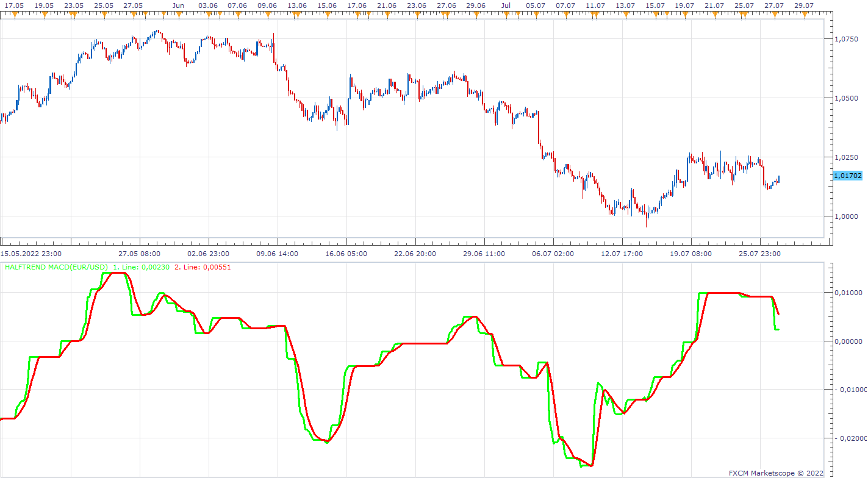
Task: Click the 16.06 05:00 time label
Action: click(x=346, y=254)
